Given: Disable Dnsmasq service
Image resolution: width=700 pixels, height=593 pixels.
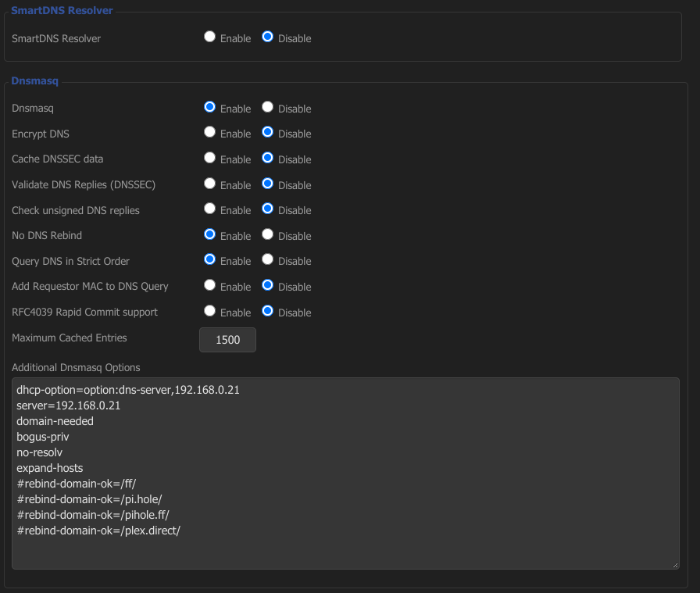Looking at the screenshot, I should pyautogui.click(x=267, y=107).
